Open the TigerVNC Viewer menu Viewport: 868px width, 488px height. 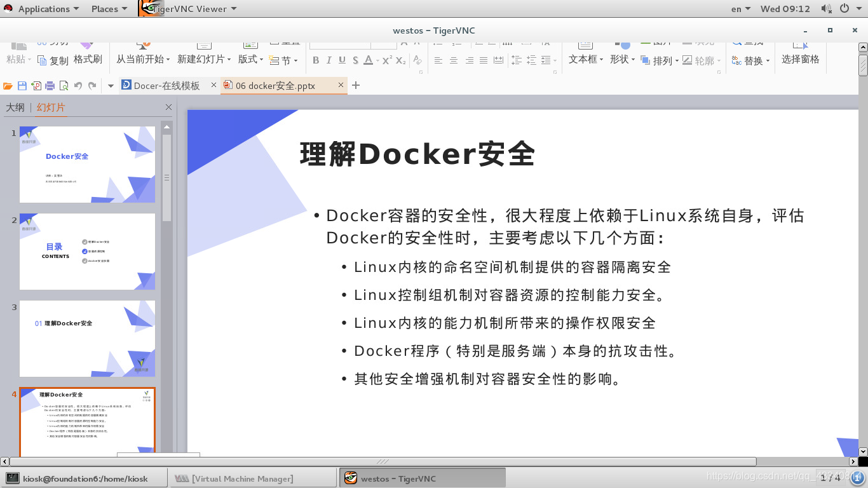click(188, 9)
